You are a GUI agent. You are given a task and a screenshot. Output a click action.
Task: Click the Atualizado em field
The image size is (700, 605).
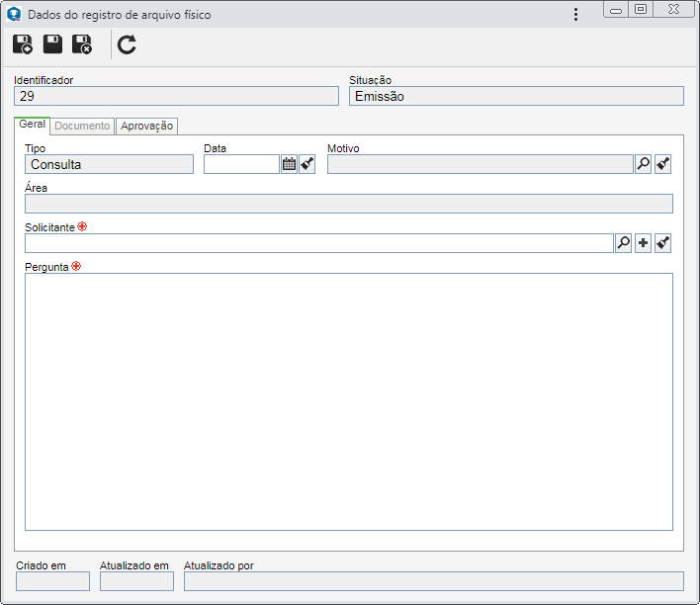136,581
